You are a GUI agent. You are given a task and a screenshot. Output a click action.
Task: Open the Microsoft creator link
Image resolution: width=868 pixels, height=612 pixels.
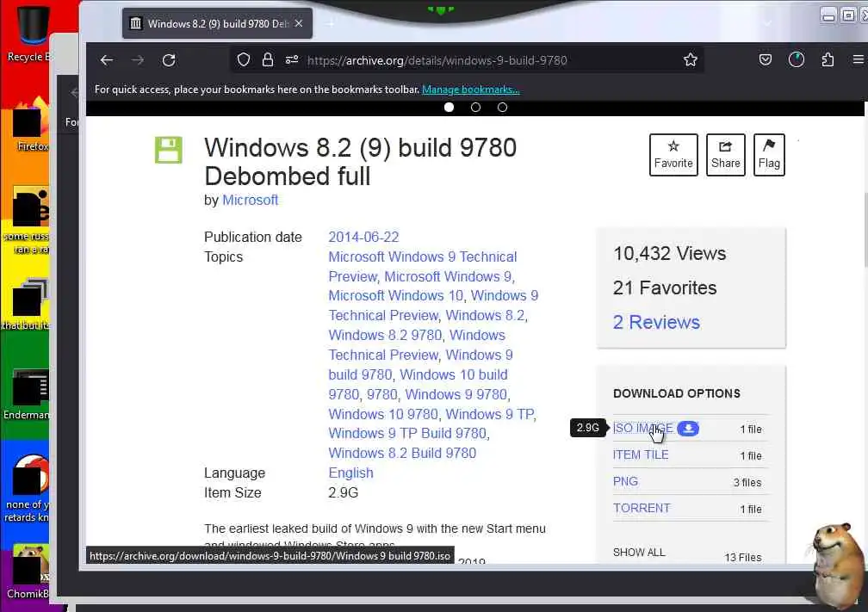(x=251, y=201)
